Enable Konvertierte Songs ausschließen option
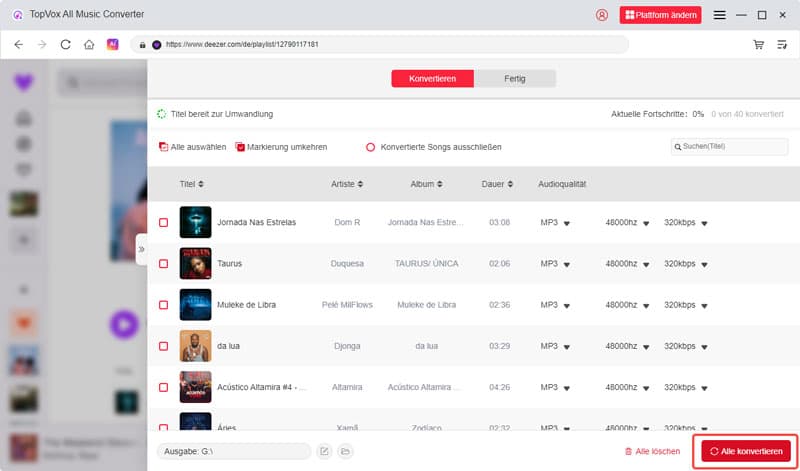This screenshot has width=800, height=471. pyautogui.click(x=370, y=147)
